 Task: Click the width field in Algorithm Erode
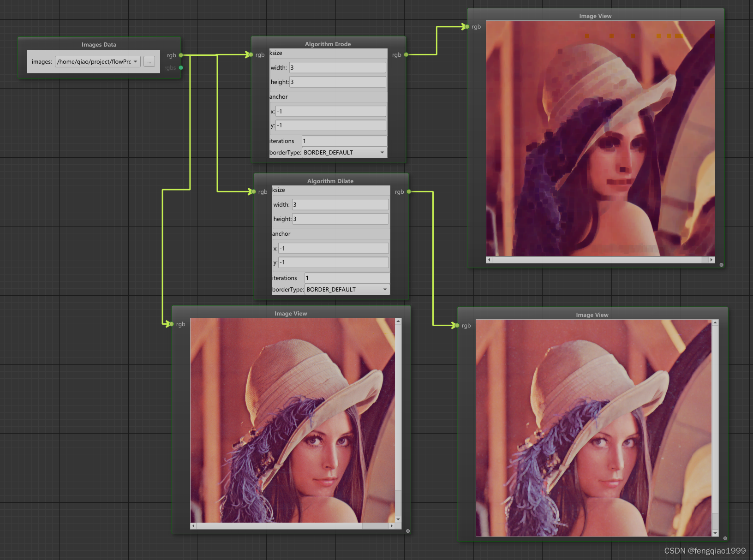(338, 68)
